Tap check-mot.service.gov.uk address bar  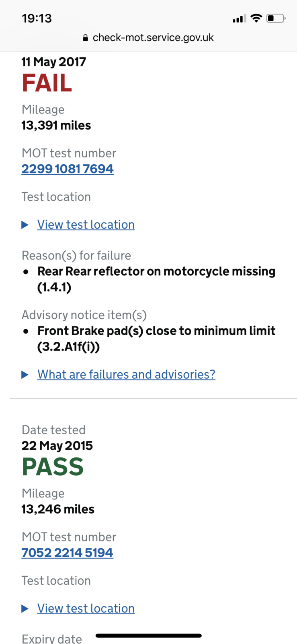(148, 38)
